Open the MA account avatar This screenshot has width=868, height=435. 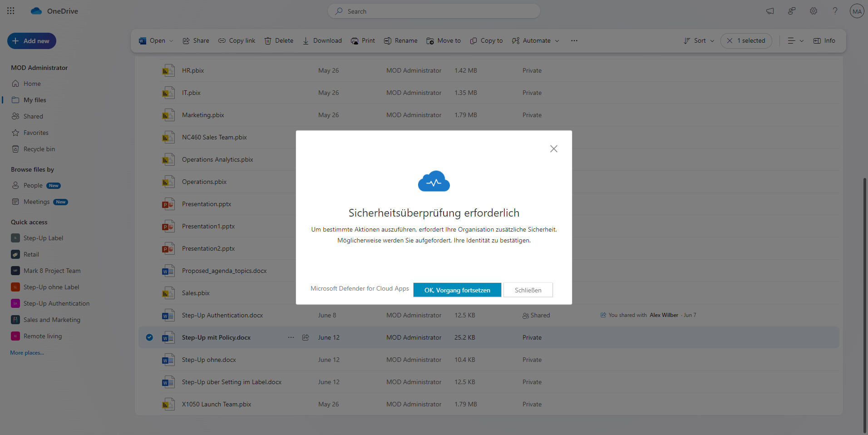(x=857, y=11)
